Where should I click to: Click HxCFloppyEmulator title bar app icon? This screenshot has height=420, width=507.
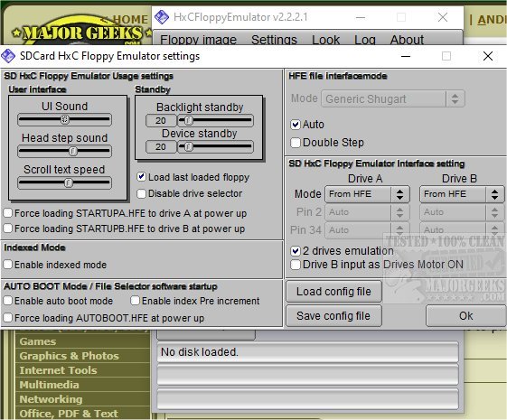pos(162,17)
